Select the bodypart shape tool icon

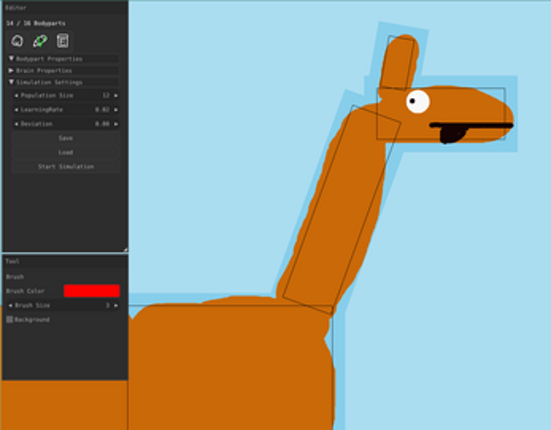[x=17, y=41]
